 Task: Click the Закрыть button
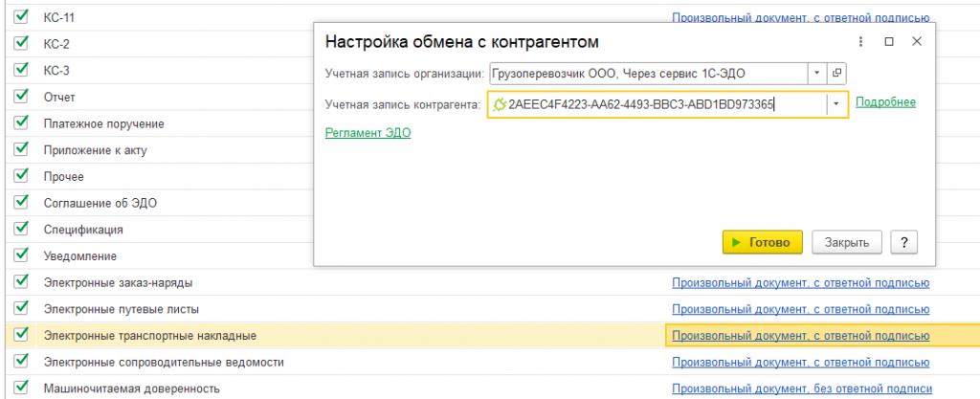(847, 242)
